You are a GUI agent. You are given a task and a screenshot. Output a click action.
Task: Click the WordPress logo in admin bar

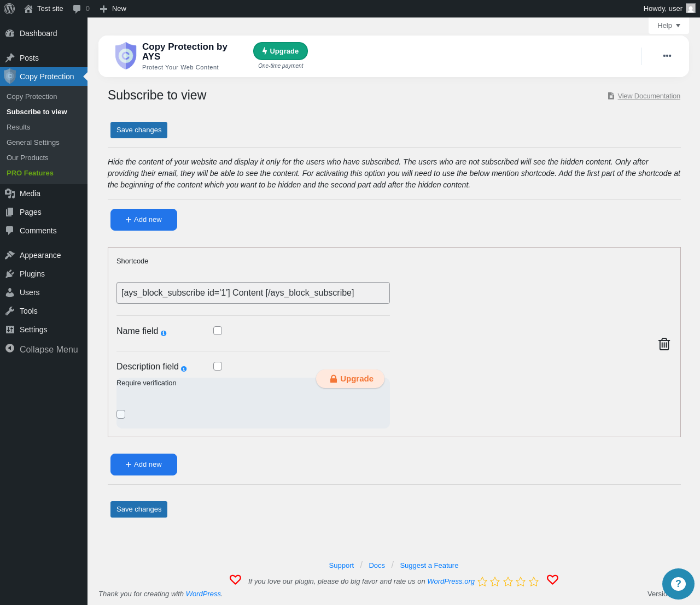click(x=9, y=9)
